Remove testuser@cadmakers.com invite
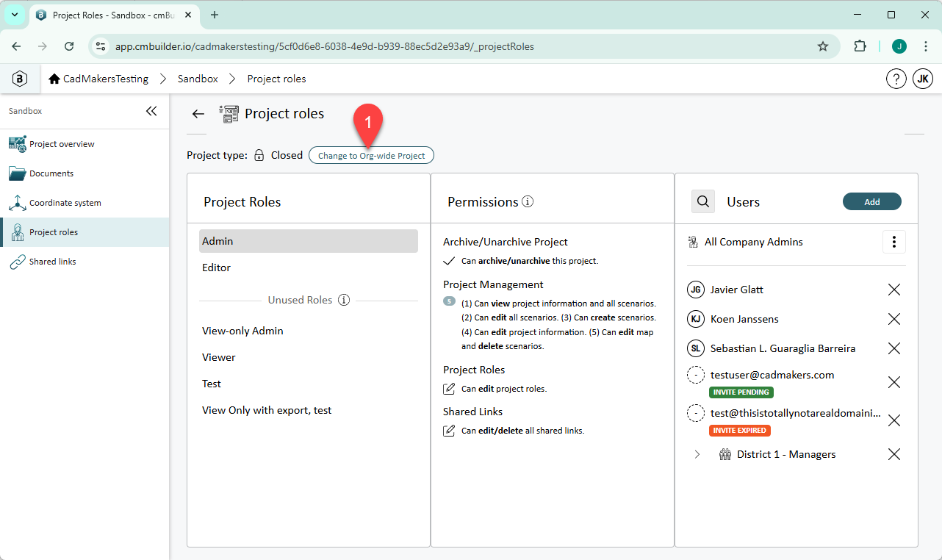The width and height of the screenshot is (942, 560). point(894,382)
